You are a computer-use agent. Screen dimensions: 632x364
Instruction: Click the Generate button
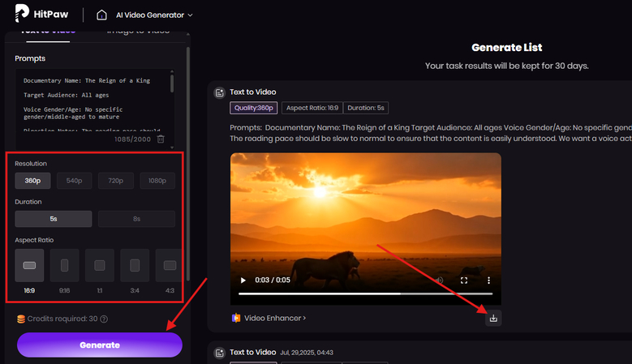click(100, 345)
